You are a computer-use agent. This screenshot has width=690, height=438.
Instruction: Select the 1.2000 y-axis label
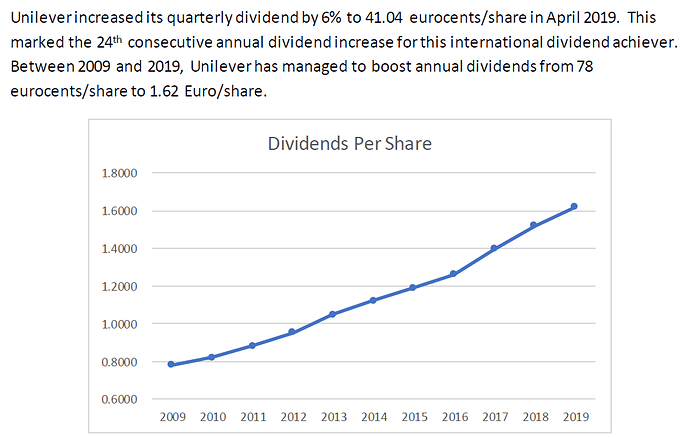click(119, 287)
